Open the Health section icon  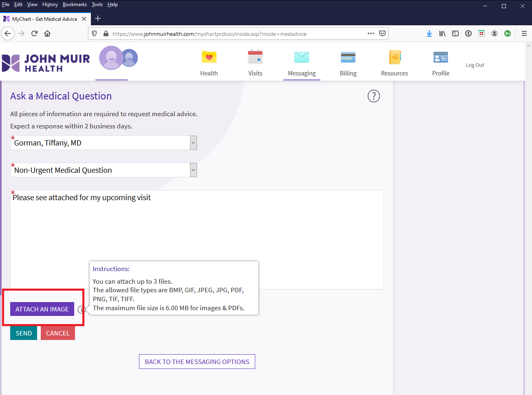click(x=209, y=57)
